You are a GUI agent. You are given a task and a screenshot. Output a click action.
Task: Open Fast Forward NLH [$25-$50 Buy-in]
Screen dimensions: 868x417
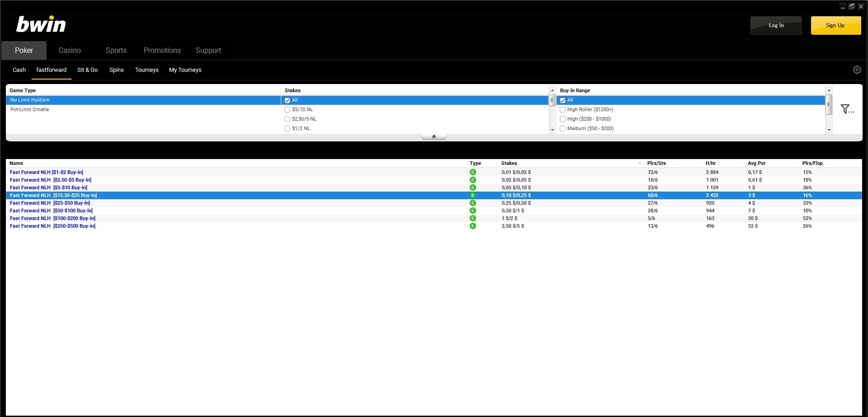[x=50, y=203]
